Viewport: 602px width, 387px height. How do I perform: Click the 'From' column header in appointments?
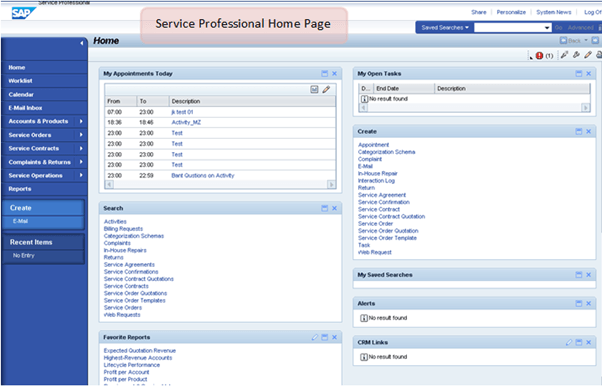click(121, 101)
